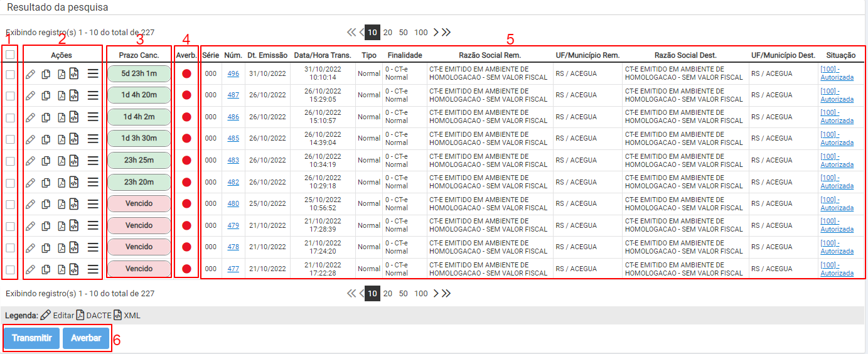Click the Situação column header

(x=841, y=55)
